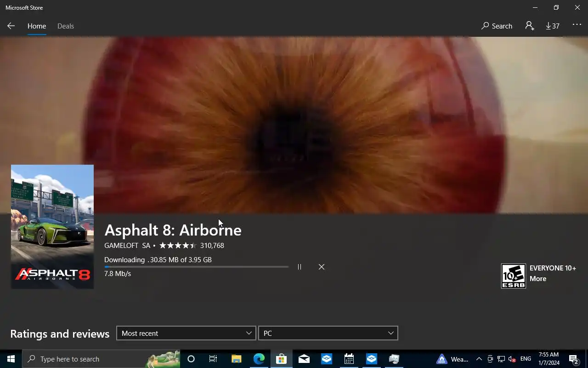Click the network tray icon

[x=501, y=359]
